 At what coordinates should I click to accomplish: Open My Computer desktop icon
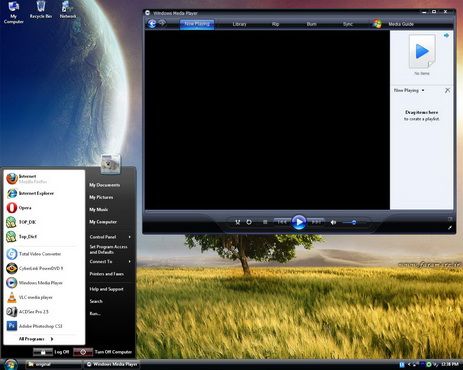[14, 13]
